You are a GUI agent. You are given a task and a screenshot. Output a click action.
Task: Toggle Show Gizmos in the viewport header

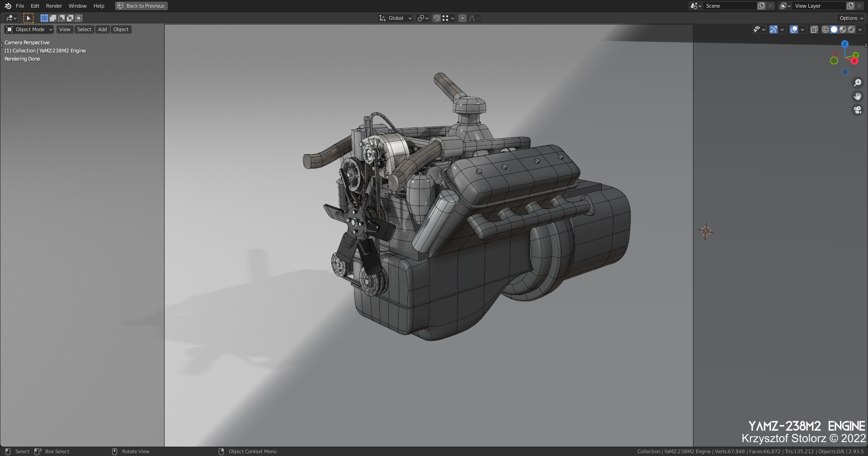pyautogui.click(x=773, y=29)
